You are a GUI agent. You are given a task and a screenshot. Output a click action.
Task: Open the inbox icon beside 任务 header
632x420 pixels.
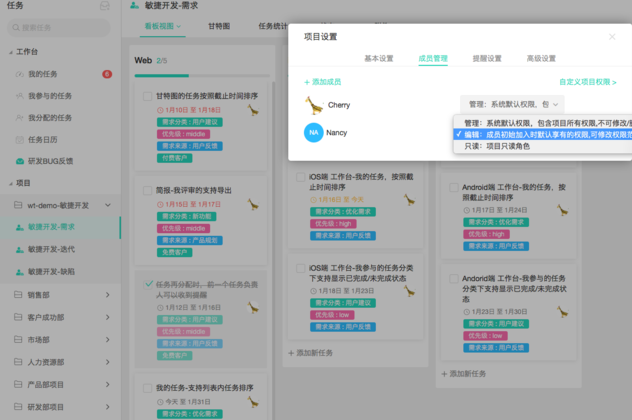[x=105, y=6]
